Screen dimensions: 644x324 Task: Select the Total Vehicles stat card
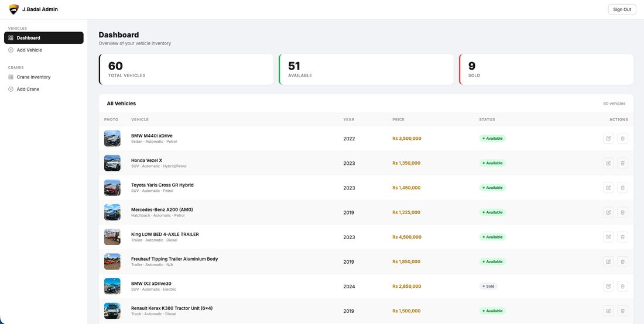point(186,70)
